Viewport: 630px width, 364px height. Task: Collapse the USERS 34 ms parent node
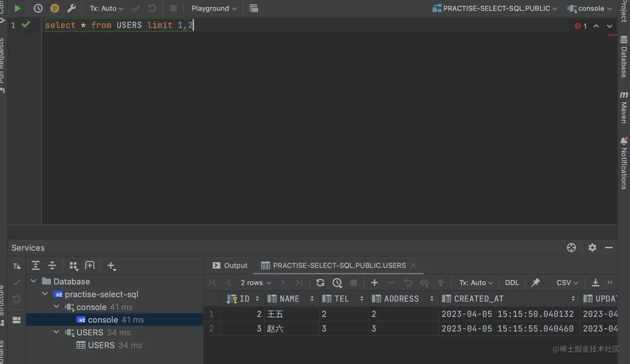point(56,332)
